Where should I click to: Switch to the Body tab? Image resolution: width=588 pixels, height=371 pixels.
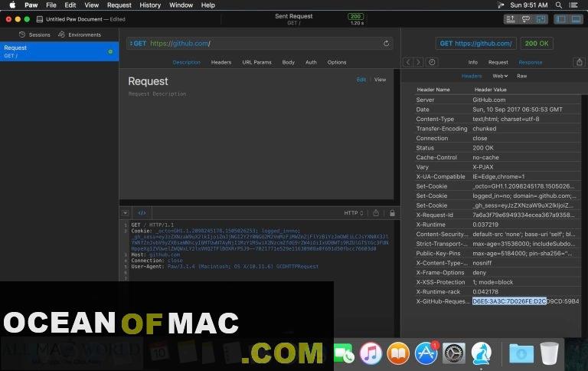click(x=288, y=62)
